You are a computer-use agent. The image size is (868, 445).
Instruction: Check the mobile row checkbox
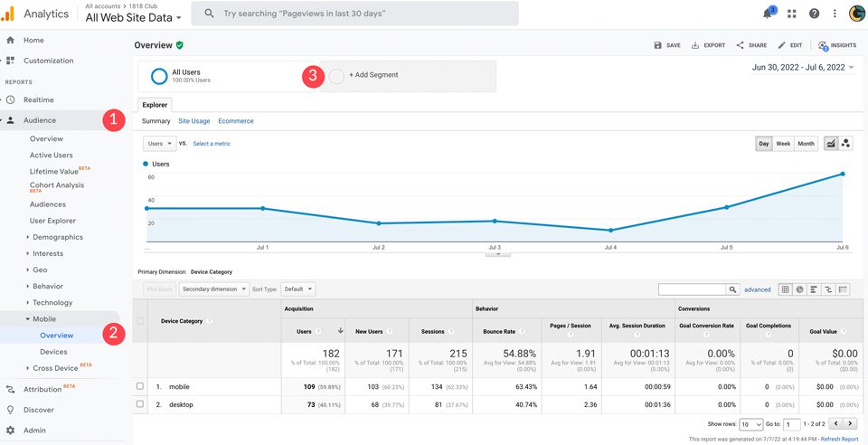pyautogui.click(x=140, y=386)
